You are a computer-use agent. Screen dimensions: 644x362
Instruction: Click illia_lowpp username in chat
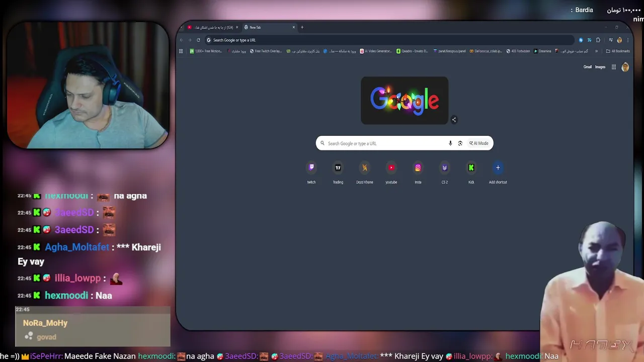78,278
